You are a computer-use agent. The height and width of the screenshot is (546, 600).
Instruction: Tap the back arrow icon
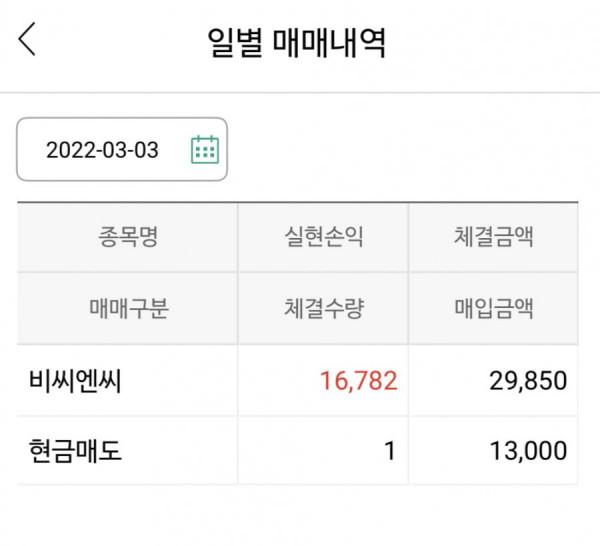click(x=27, y=39)
